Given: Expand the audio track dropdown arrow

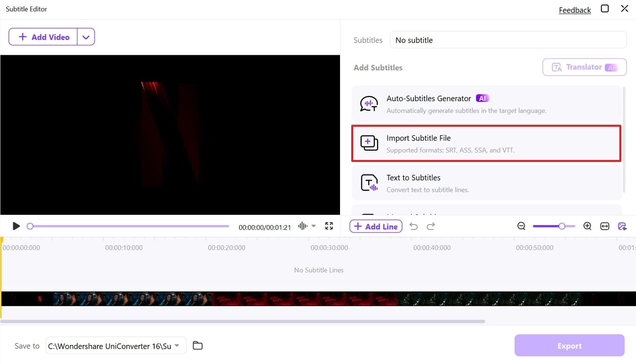Looking at the screenshot, I should [x=314, y=226].
